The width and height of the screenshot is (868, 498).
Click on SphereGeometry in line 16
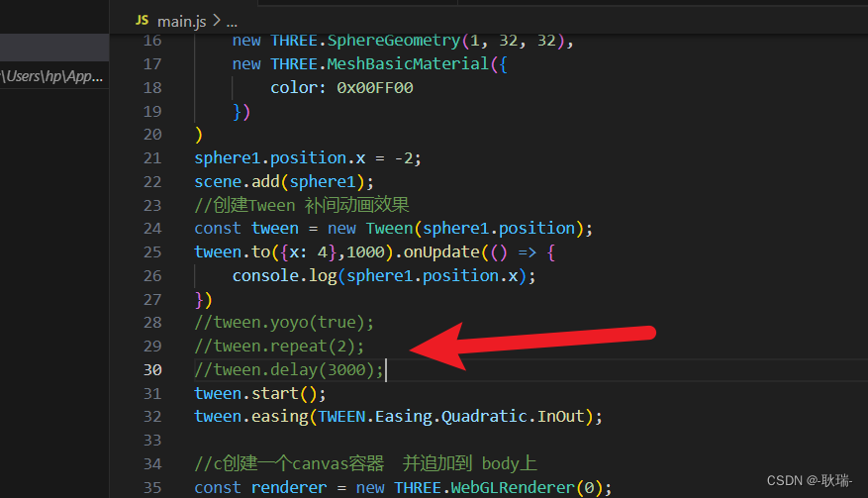(x=394, y=41)
